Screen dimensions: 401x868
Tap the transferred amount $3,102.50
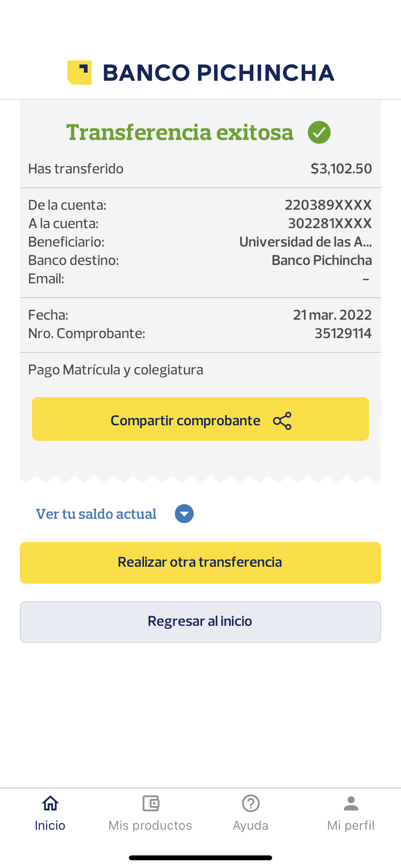coord(341,169)
